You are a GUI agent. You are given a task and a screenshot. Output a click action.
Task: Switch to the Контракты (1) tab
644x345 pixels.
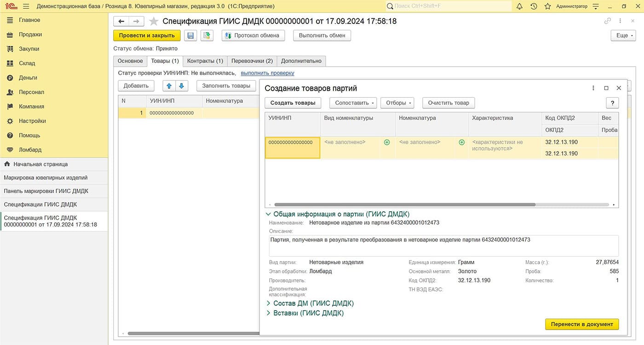205,61
